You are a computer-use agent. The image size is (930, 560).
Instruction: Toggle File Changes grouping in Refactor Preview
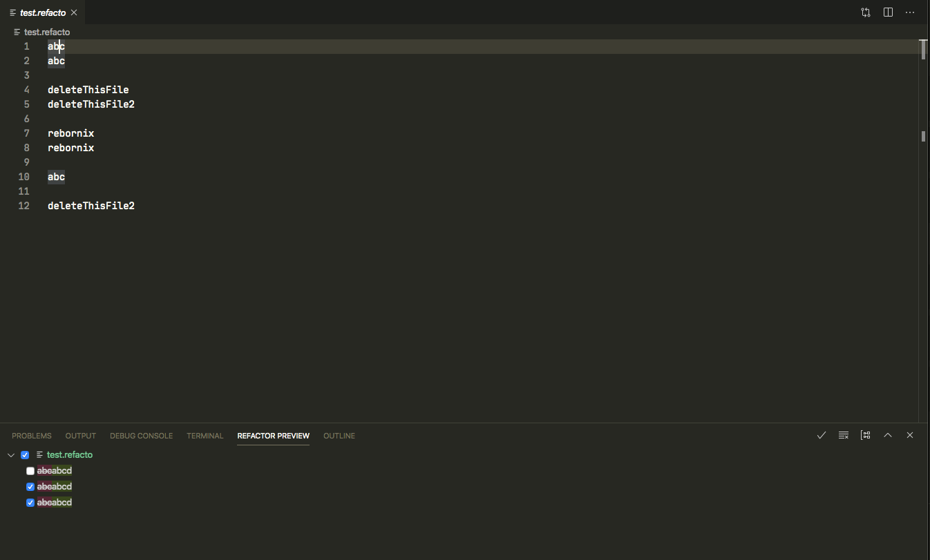(865, 435)
